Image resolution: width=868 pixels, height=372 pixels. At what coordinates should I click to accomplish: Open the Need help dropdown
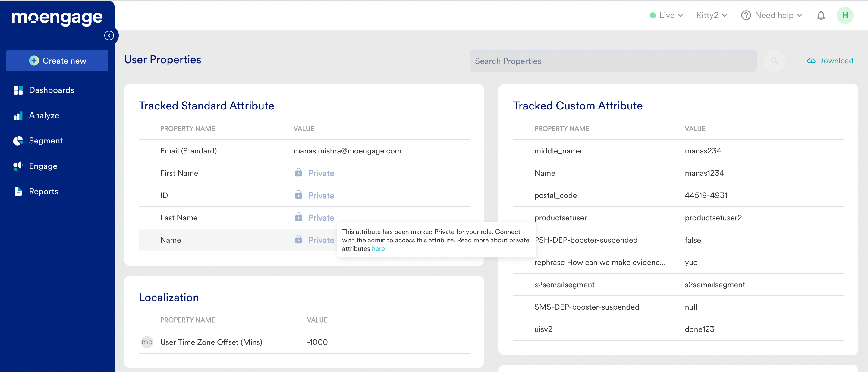point(772,15)
